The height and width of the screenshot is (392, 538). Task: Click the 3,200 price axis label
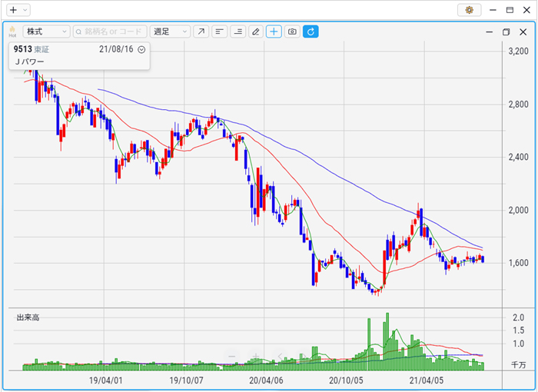click(519, 51)
